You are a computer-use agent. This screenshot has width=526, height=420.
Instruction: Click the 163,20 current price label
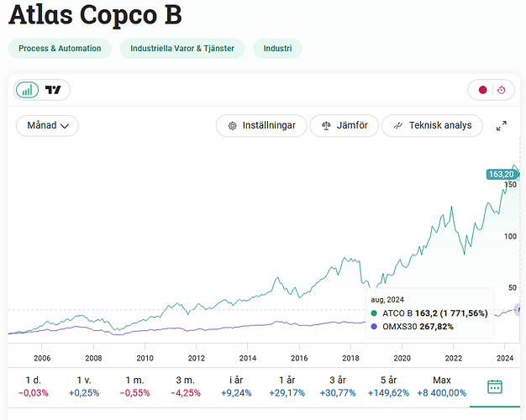tap(501, 174)
